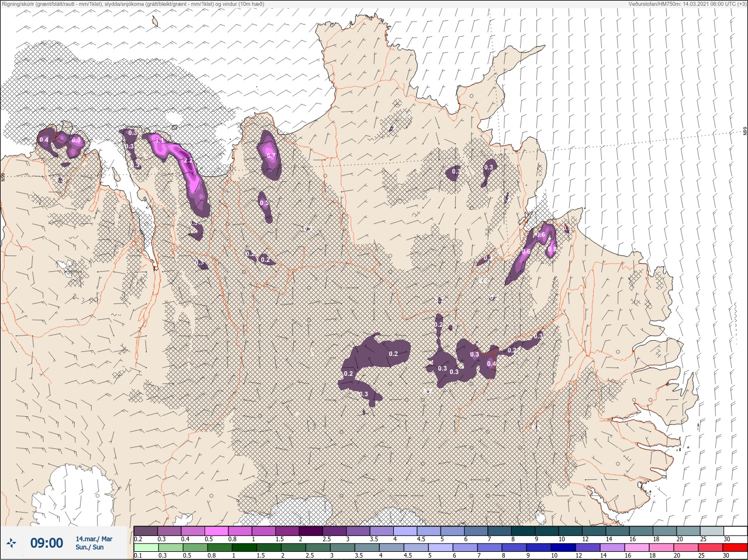Click the 1.5 label under the upper legend
The height and width of the screenshot is (560, 748).
pos(280,539)
